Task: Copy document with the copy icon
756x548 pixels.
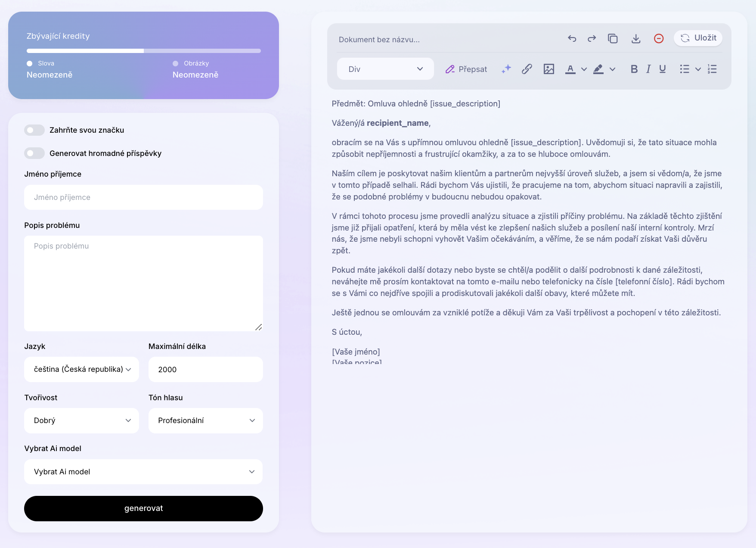Action: pyautogui.click(x=613, y=39)
